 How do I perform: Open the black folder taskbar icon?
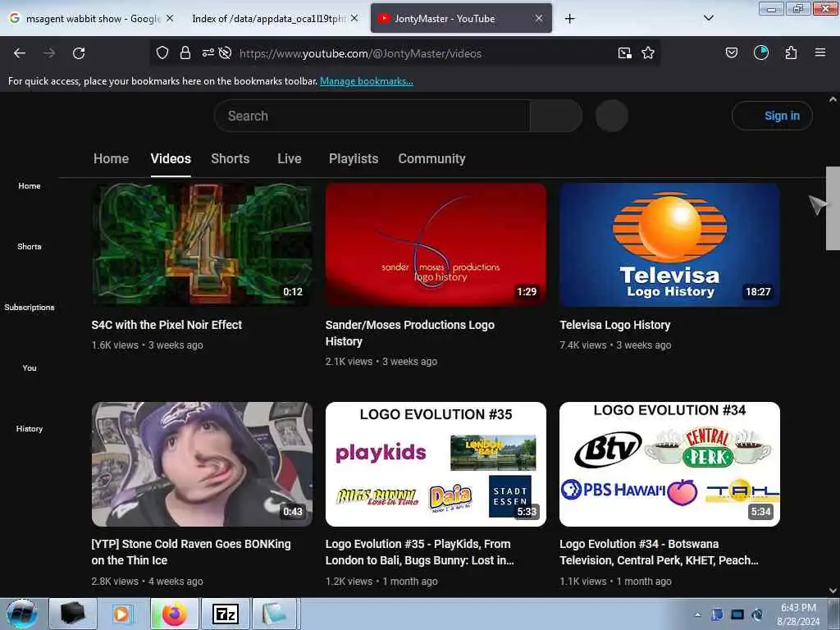[x=73, y=614]
